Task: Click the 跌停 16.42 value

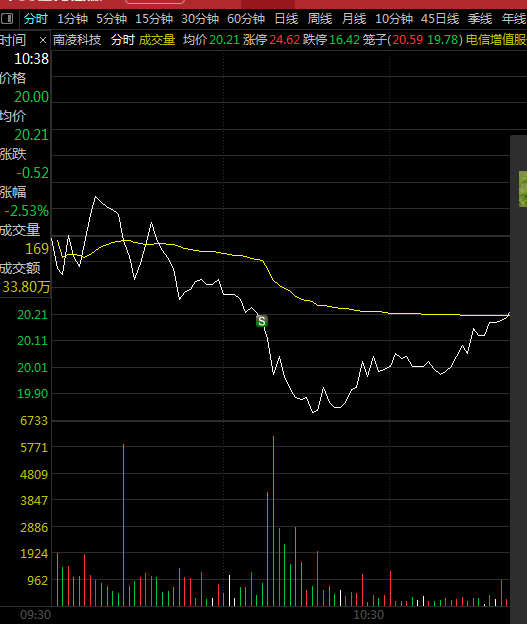Action: pos(345,40)
